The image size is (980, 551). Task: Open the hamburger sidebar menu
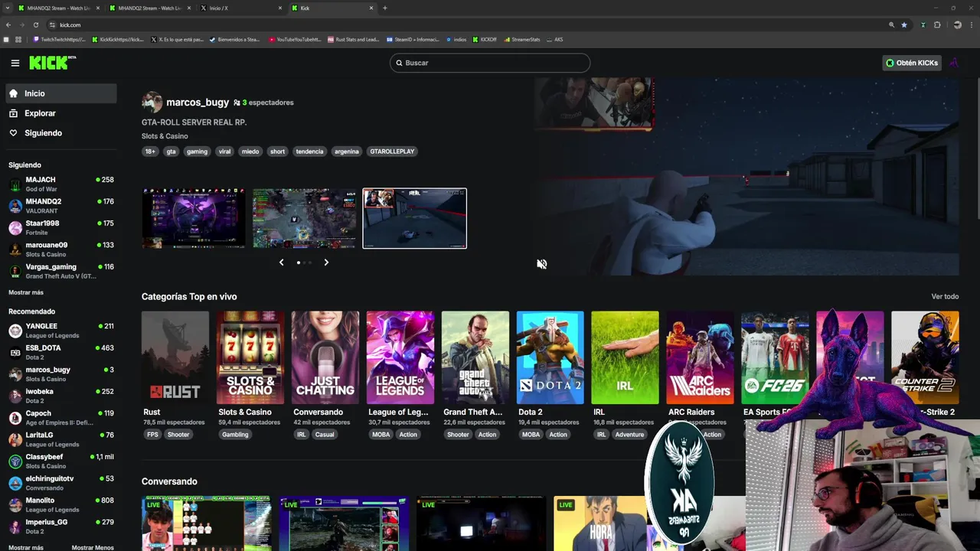pos(15,63)
